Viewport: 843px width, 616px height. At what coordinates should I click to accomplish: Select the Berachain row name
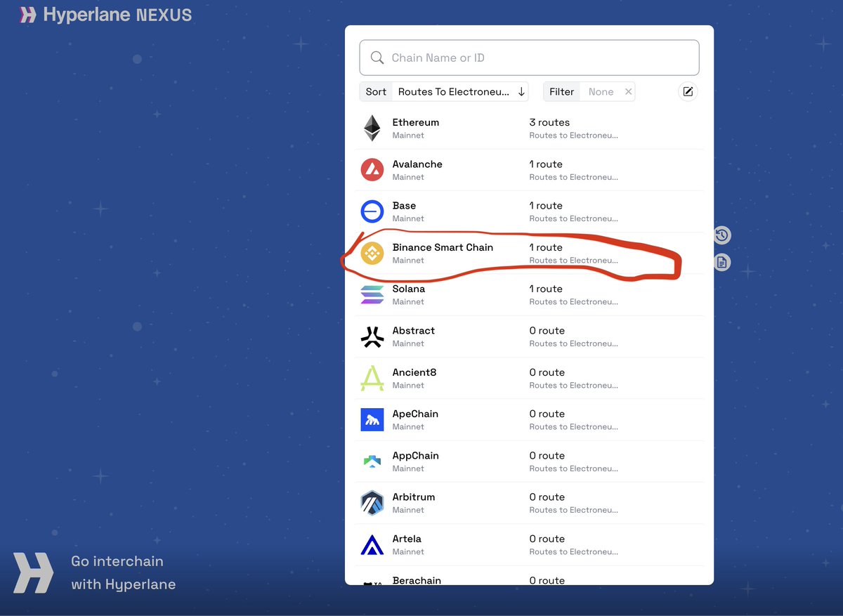(417, 580)
